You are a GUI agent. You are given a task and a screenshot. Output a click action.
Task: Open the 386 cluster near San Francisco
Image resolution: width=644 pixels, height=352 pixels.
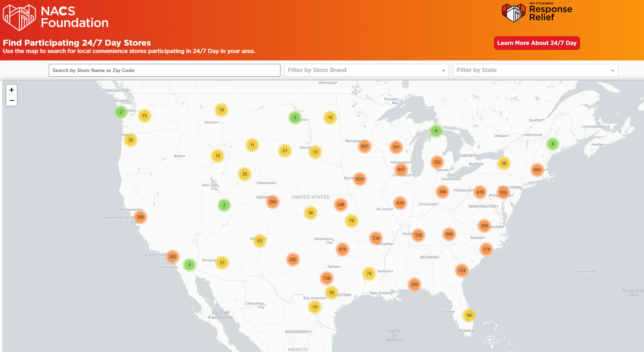click(140, 217)
